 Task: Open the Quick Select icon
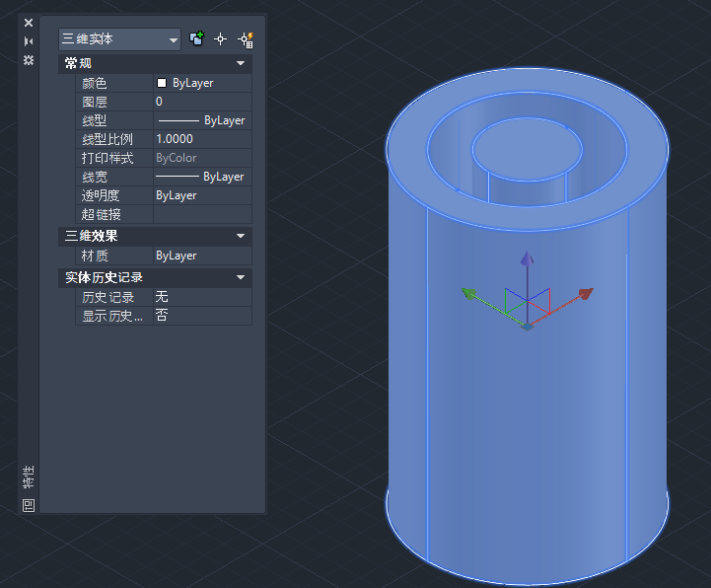[x=246, y=39]
